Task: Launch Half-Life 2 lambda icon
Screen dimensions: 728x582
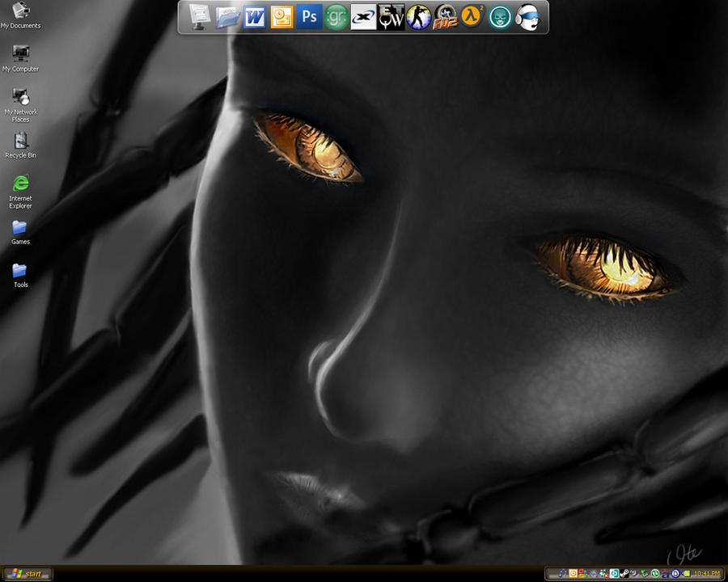Action: coord(472,17)
